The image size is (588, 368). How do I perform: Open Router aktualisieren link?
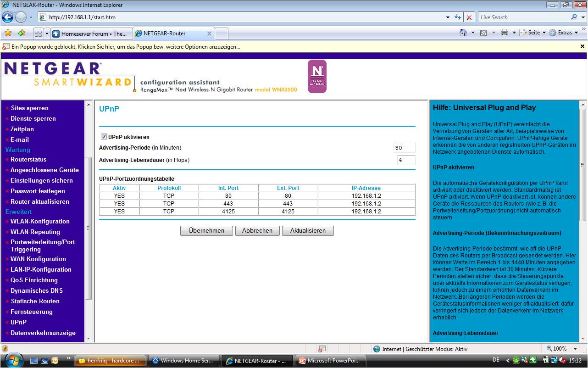pyautogui.click(x=40, y=202)
